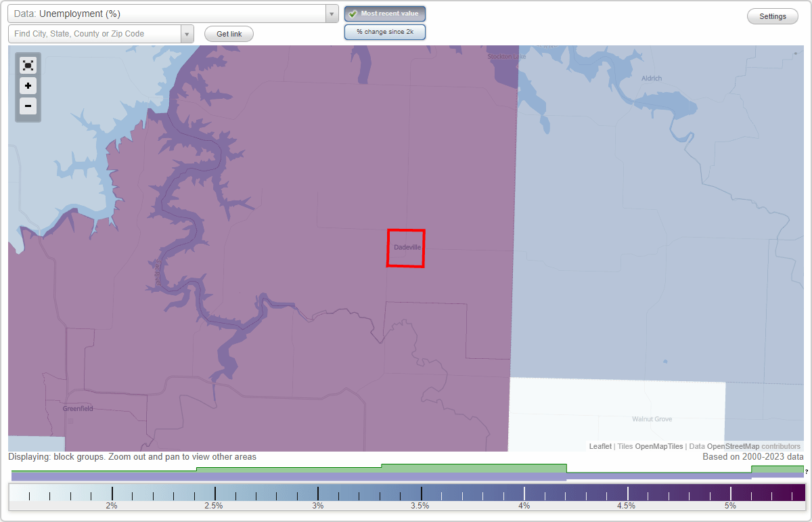Click the Aldrich label on the map
Image resolution: width=812 pixels, height=522 pixels.
[x=652, y=79]
